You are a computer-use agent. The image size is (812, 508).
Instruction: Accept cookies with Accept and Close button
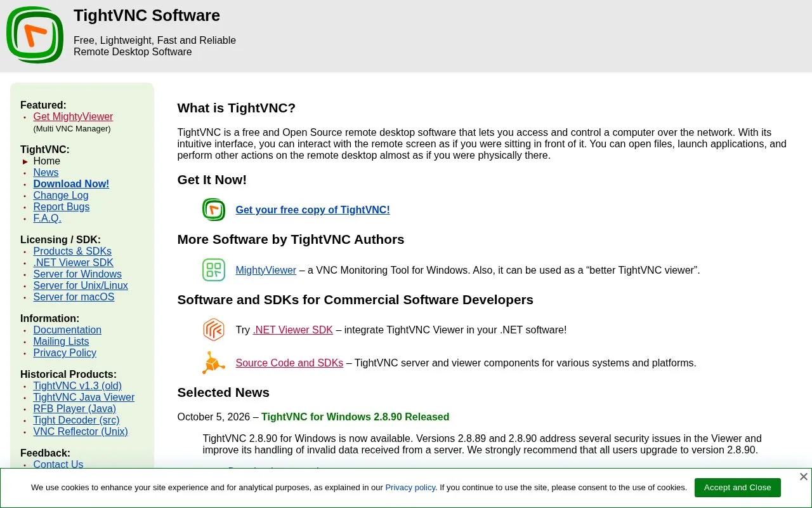tap(738, 488)
